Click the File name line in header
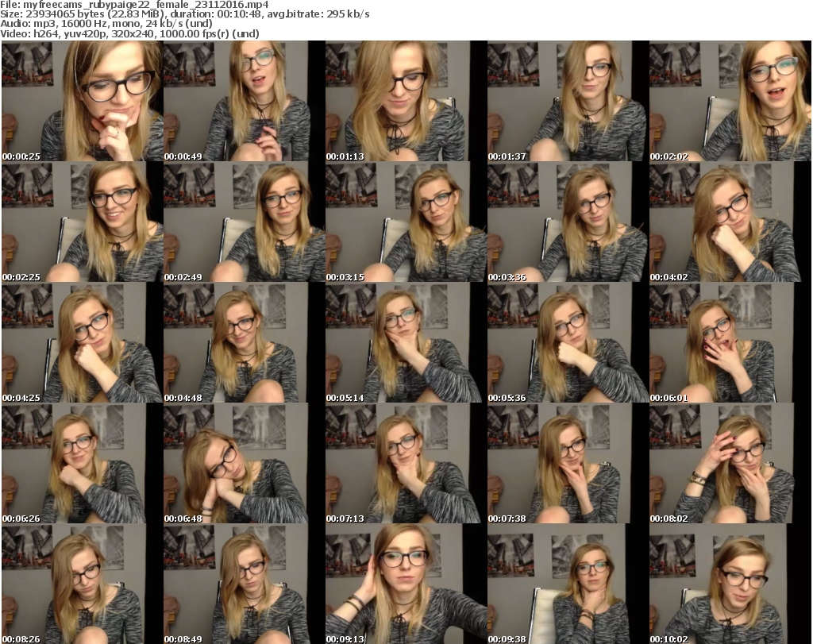 (134, 5)
